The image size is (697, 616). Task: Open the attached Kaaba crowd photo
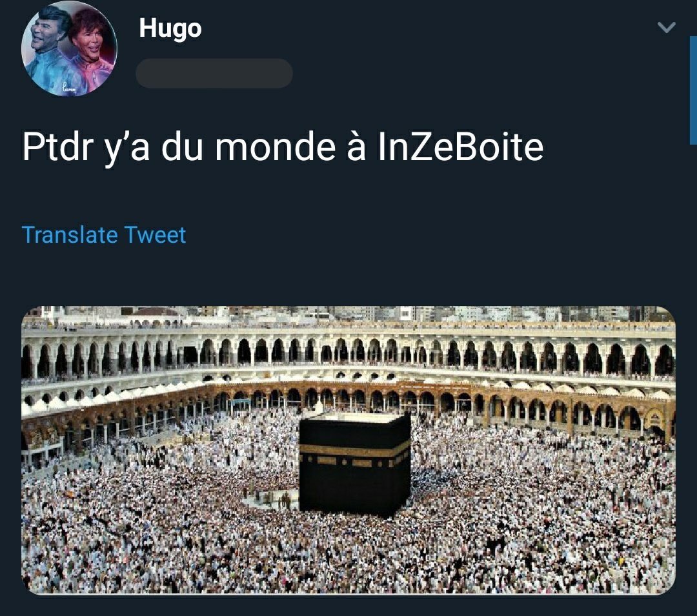point(348,449)
